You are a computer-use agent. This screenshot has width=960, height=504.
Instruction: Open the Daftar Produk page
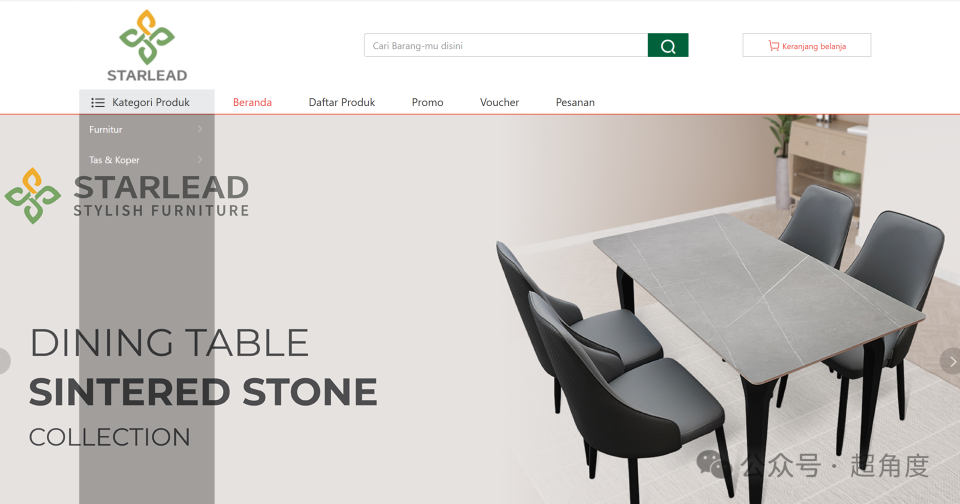342,102
